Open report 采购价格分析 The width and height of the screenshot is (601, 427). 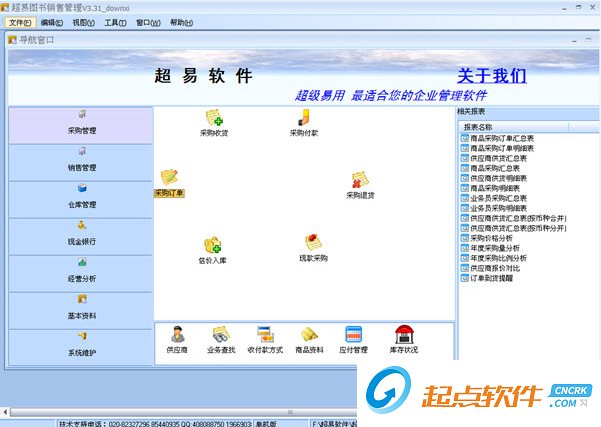(x=487, y=238)
